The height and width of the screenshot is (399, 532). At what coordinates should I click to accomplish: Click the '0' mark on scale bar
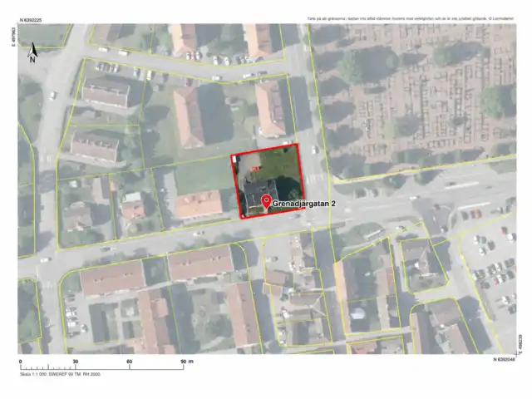(x=20, y=362)
